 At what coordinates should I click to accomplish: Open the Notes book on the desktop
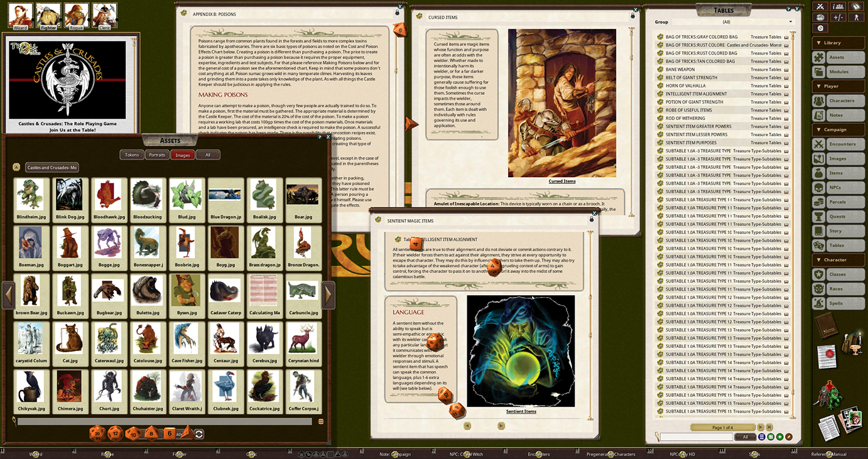coord(827,327)
